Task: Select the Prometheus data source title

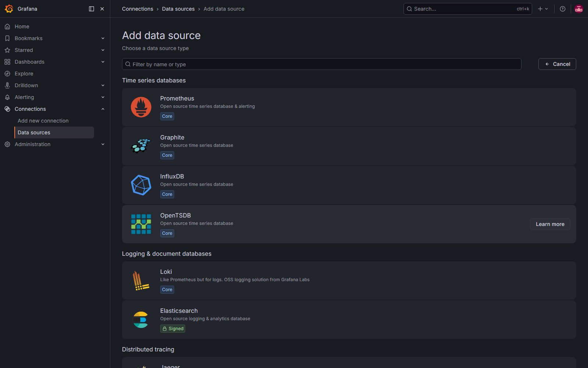Action: (177, 98)
